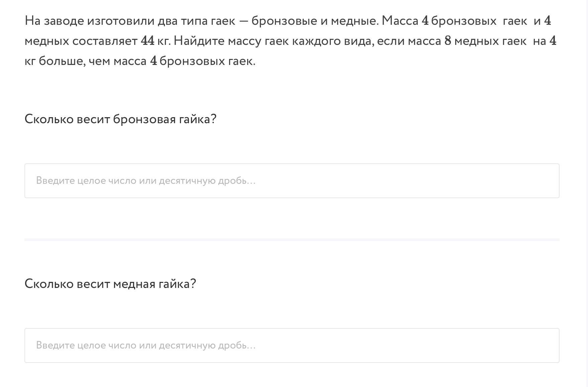Click the words 'На заводе' at the start

pyautogui.click(x=54, y=21)
